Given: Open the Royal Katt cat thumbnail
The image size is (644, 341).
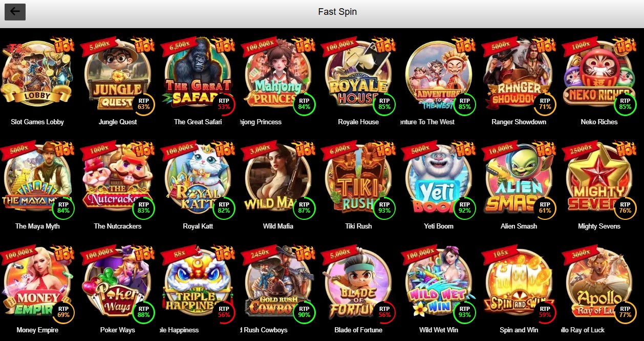Looking at the screenshot, I should [x=198, y=179].
